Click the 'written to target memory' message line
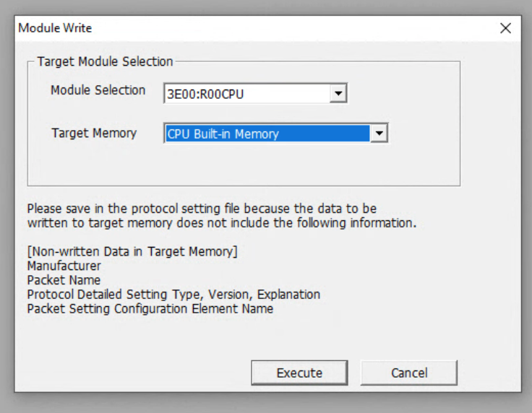The width and height of the screenshot is (532, 413). point(222,223)
